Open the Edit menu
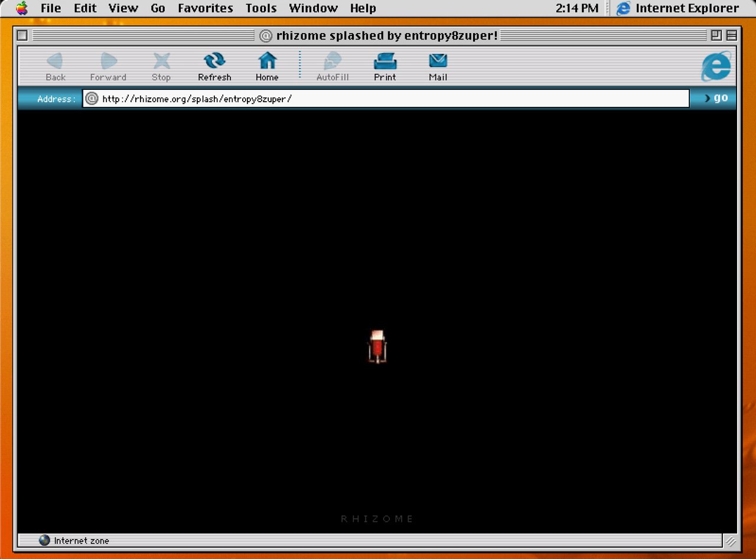The width and height of the screenshot is (756, 559). click(85, 8)
